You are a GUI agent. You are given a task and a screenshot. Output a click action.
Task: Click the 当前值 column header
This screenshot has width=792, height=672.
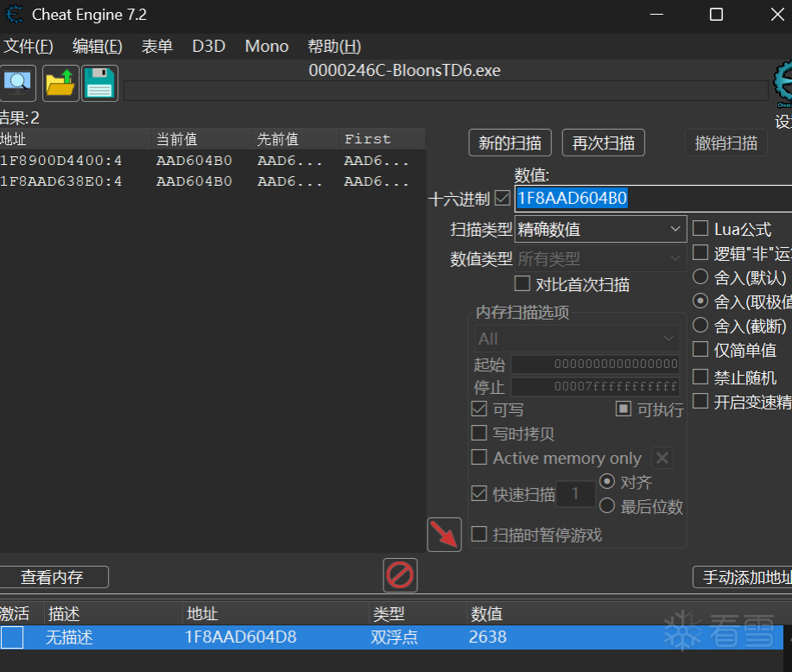pyautogui.click(x=201, y=139)
